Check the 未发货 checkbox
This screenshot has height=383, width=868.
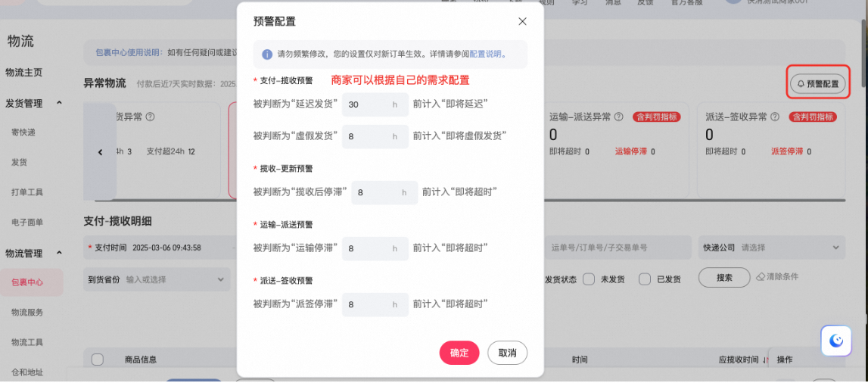[x=589, y=279]
